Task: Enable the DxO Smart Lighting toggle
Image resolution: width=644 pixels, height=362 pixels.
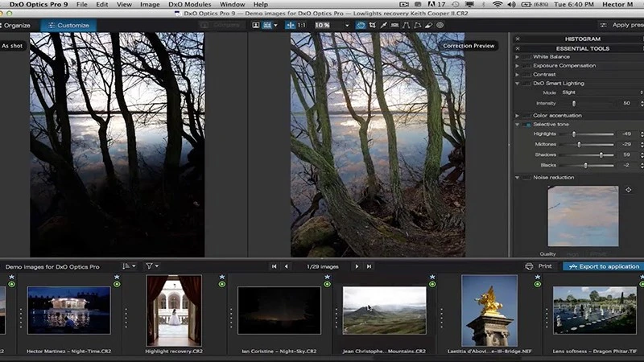Action: click(x=527, y=83)
